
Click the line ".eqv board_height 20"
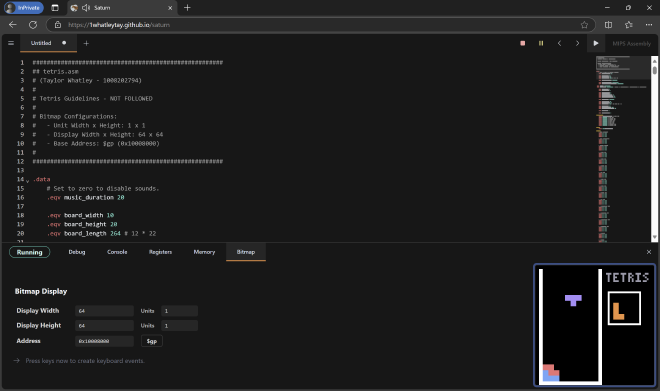coord(82,224)
